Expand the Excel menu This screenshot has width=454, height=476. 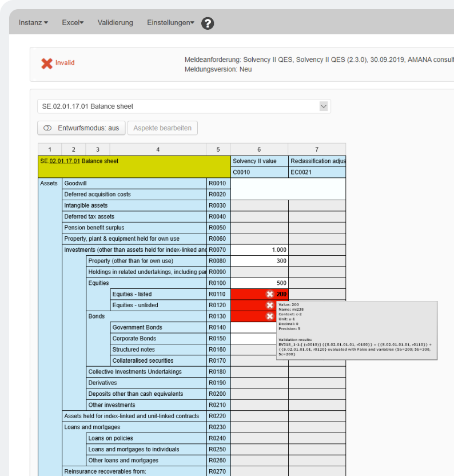click(73, 23)
